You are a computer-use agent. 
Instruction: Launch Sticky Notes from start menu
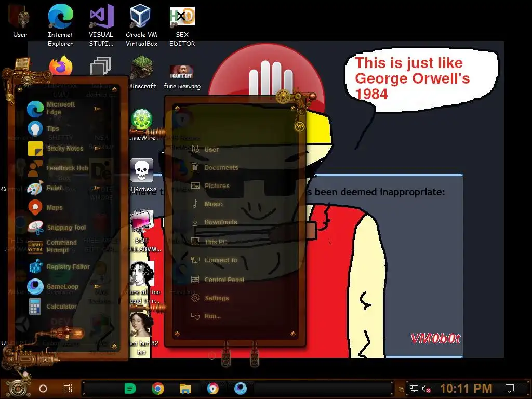(x=56, y=149)
